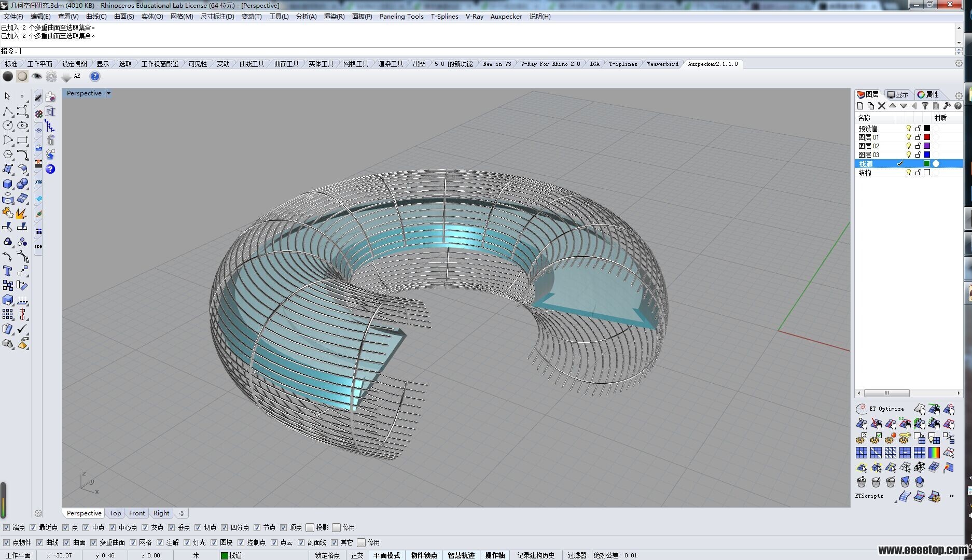This screenshot has width=972, height=560.
Task: Click 过滤器 in status bar
Action: click(x=576, y=555)
